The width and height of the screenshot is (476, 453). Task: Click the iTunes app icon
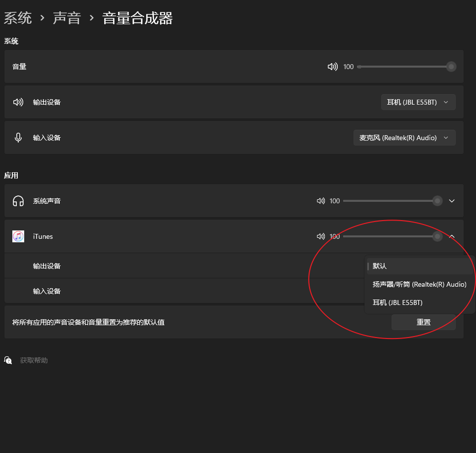18,236
